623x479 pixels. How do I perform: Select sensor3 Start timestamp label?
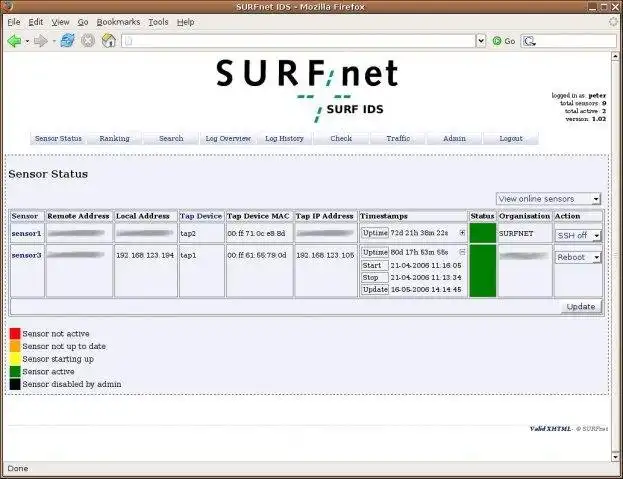point(375,265)
